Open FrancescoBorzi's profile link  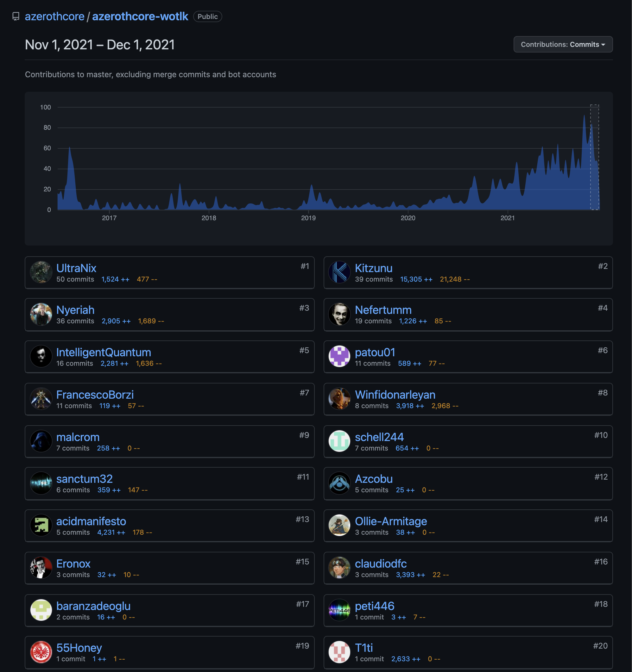coord(95,395)
